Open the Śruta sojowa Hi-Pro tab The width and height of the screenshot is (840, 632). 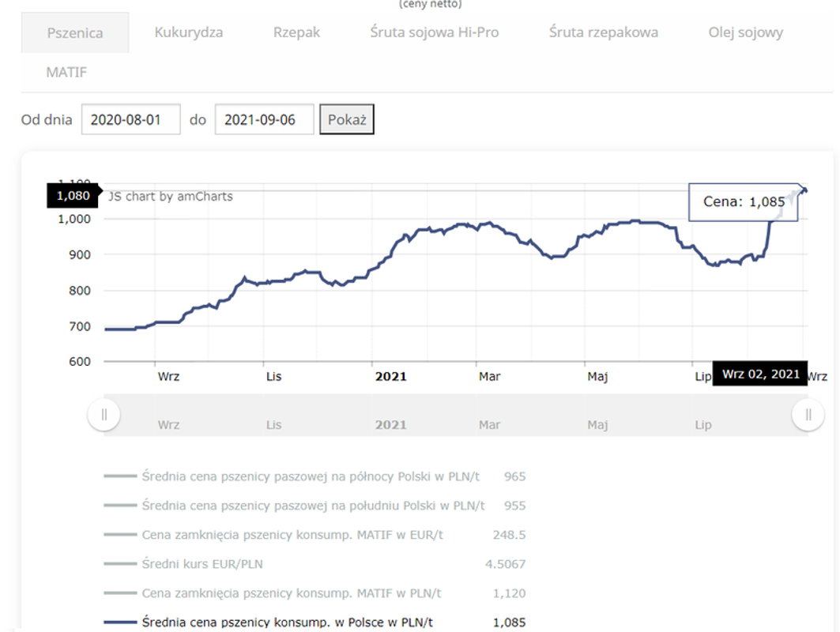[435, 32]
